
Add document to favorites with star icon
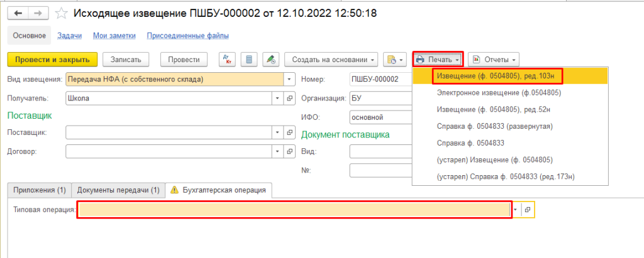point(61,13)
